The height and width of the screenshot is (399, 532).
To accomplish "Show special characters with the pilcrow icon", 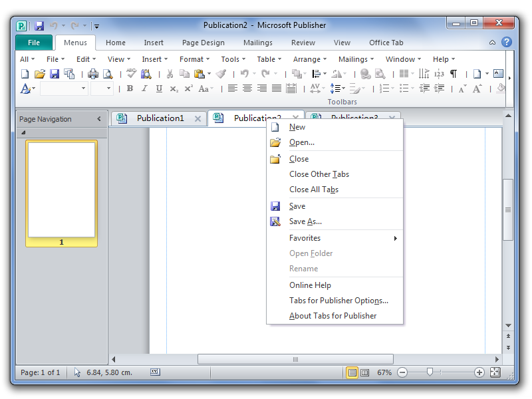I will 454,74.
